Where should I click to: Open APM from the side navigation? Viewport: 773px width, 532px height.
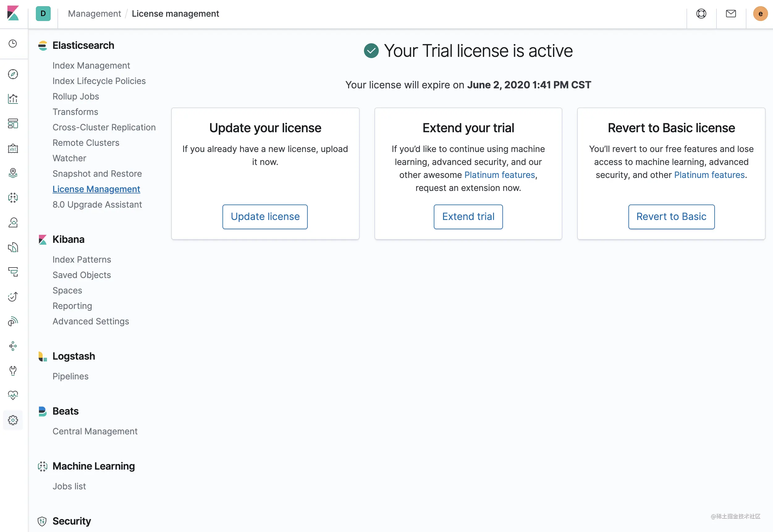(x=13, y=272)
